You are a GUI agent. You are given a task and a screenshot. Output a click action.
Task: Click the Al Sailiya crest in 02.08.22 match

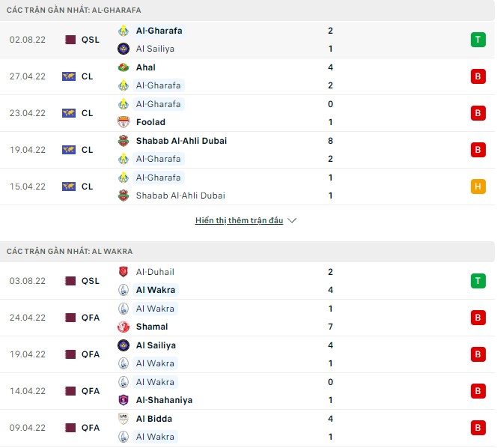coord(124,49)
